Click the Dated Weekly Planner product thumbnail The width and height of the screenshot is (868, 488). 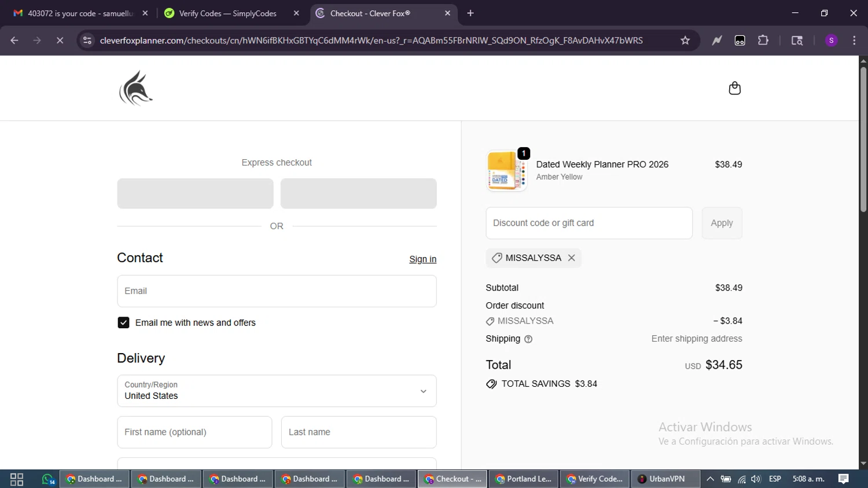coord(506,171)
